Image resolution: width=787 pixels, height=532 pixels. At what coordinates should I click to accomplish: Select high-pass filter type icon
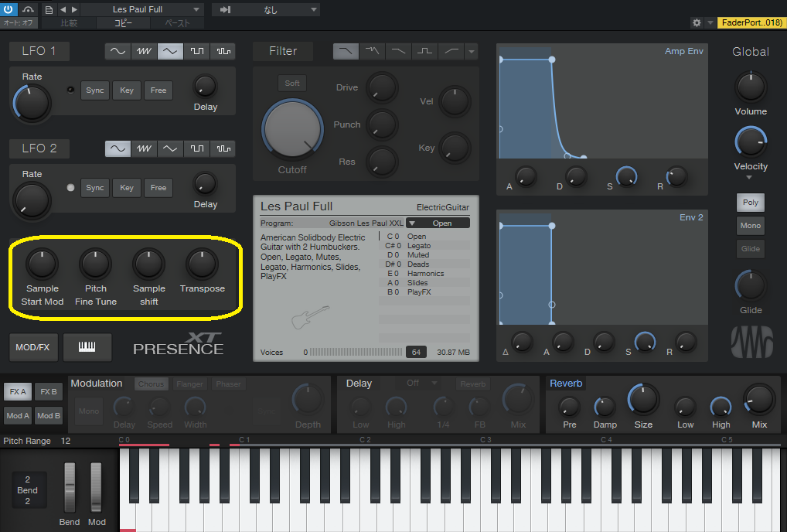[451, 51]
